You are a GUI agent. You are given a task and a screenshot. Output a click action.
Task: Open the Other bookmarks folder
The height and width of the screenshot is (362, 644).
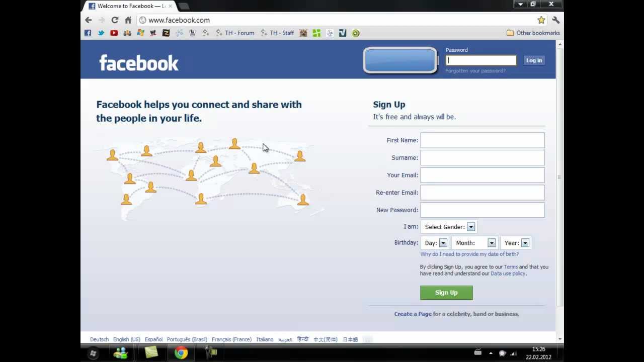(533, 33)
